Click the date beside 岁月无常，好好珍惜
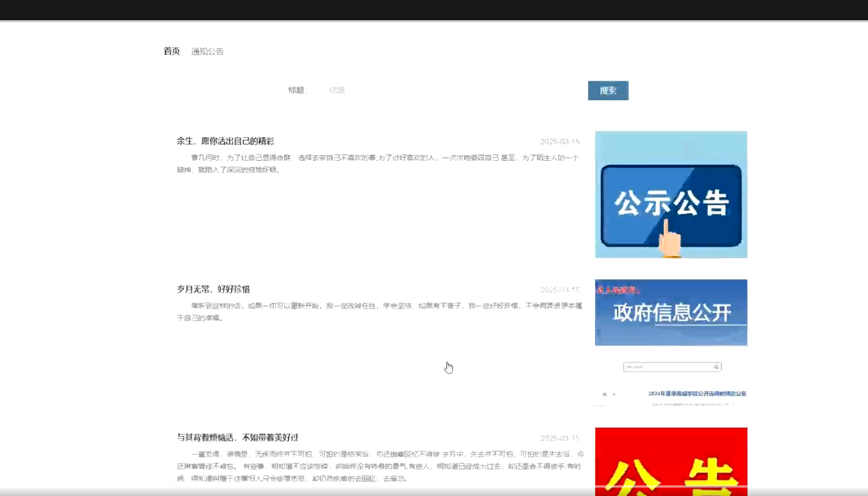This screenshot has width=868, height=496. (x=560, y=290)
